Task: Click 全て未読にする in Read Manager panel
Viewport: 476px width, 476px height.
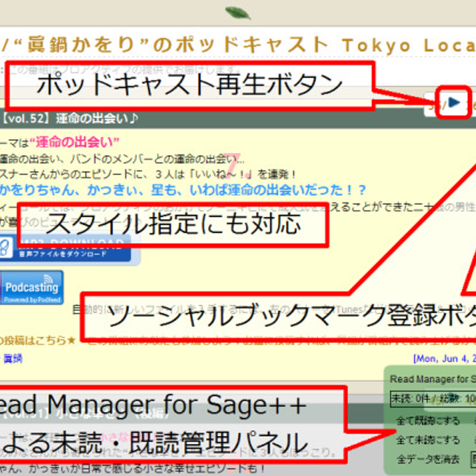Action: pyautogui.click(x=428, y=440)
